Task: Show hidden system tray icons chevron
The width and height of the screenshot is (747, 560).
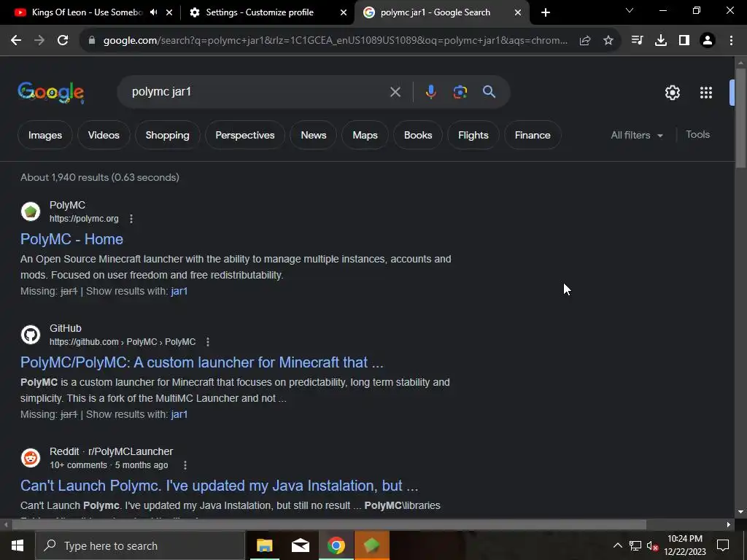Action: (x=617, y=545)
